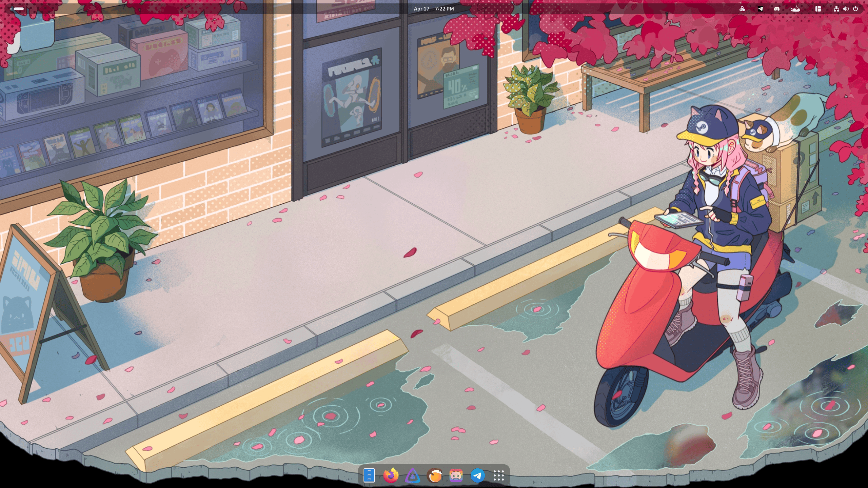The width and height of the screenshot is (868, 488).
Task: Open the Jellyfin app in dock
Action: tap(412, 475)
